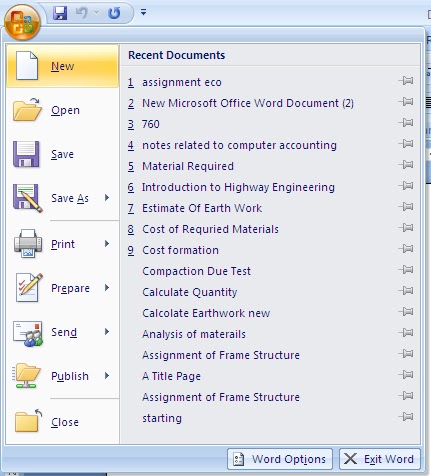Choose the Print menu label
This screenshot has width=431, height=476.
pyautogui.click(x=63, y=244)
